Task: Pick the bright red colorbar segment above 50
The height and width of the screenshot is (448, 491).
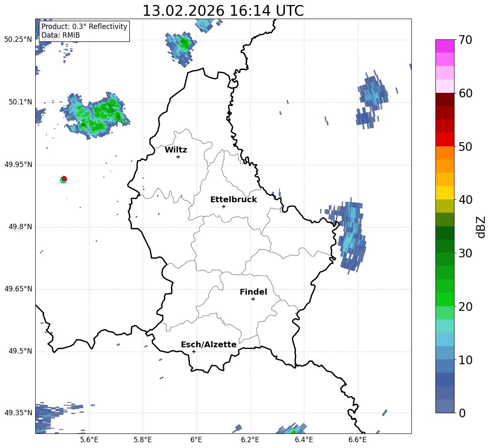Action: (445, 140)
